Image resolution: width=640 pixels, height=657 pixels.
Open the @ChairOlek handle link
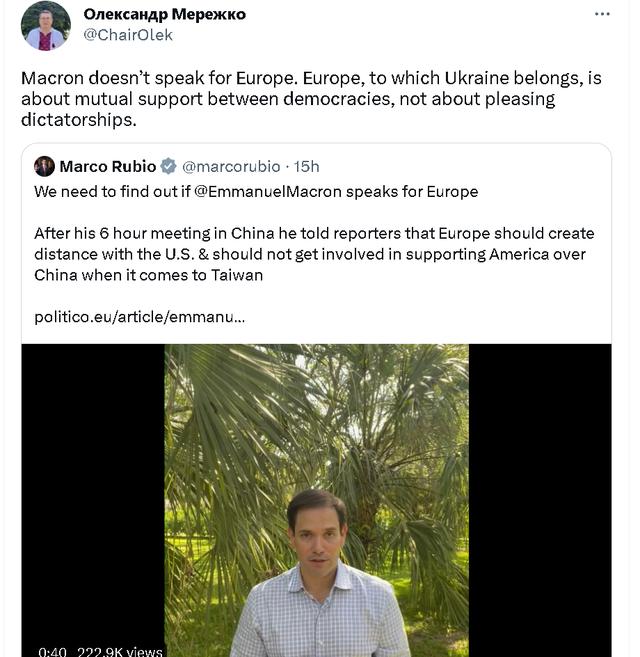coord(128,35)
